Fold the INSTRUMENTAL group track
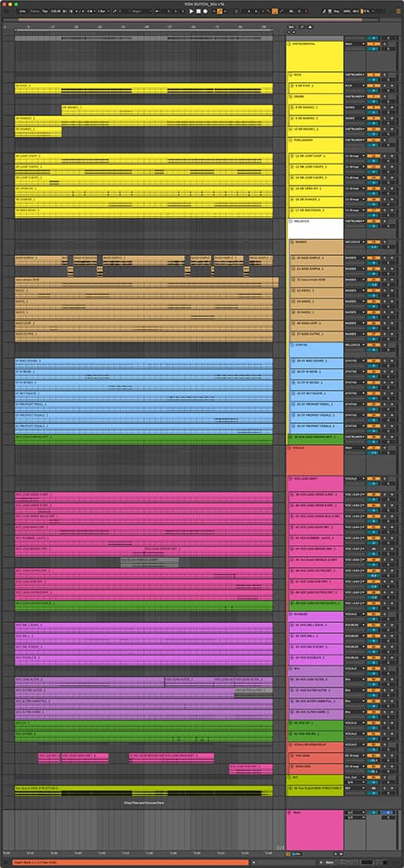Viewport: 404px width, 868px height. coord(290,43)
